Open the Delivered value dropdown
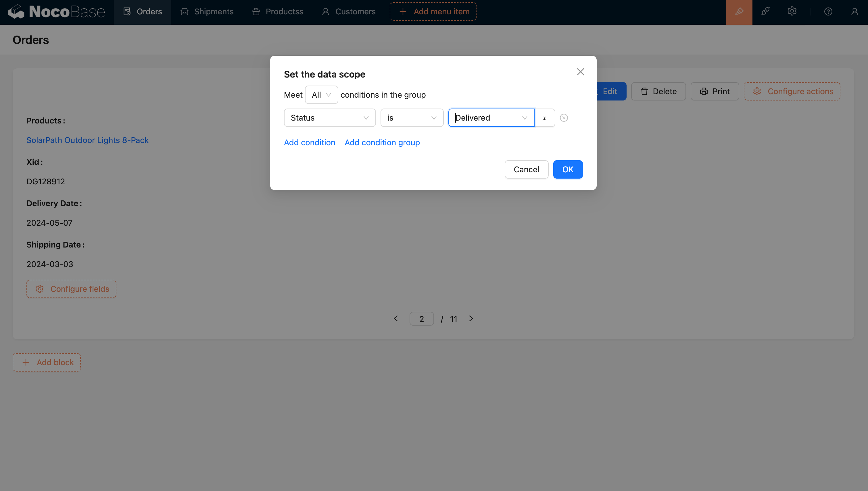The width and height of the screenshot is (868, 491). [x=491, y=118]
